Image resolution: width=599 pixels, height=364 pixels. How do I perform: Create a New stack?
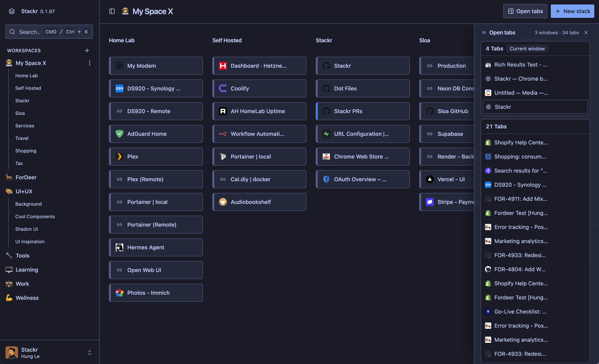(572, 11)
